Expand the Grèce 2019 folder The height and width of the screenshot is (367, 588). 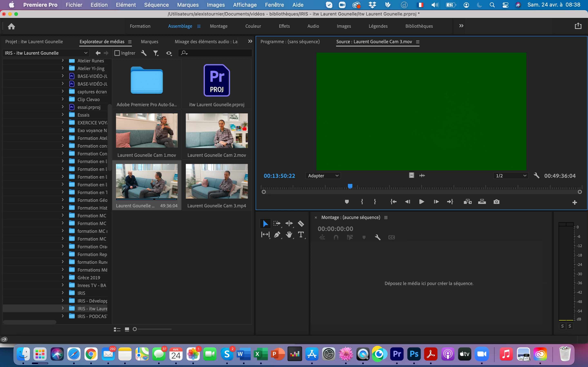pyautogui.click(x=63, y=277)
